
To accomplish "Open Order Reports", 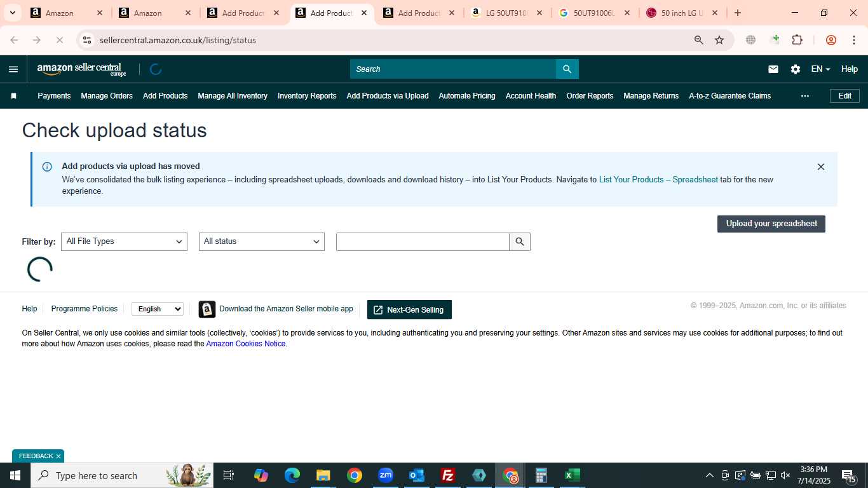I will pos(590,96).
